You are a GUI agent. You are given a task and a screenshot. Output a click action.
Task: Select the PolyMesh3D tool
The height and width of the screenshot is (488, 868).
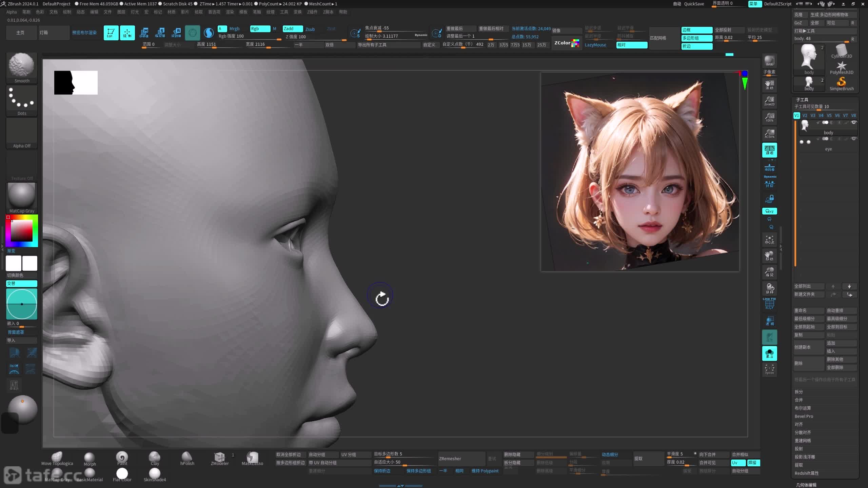tap(842, 67)
